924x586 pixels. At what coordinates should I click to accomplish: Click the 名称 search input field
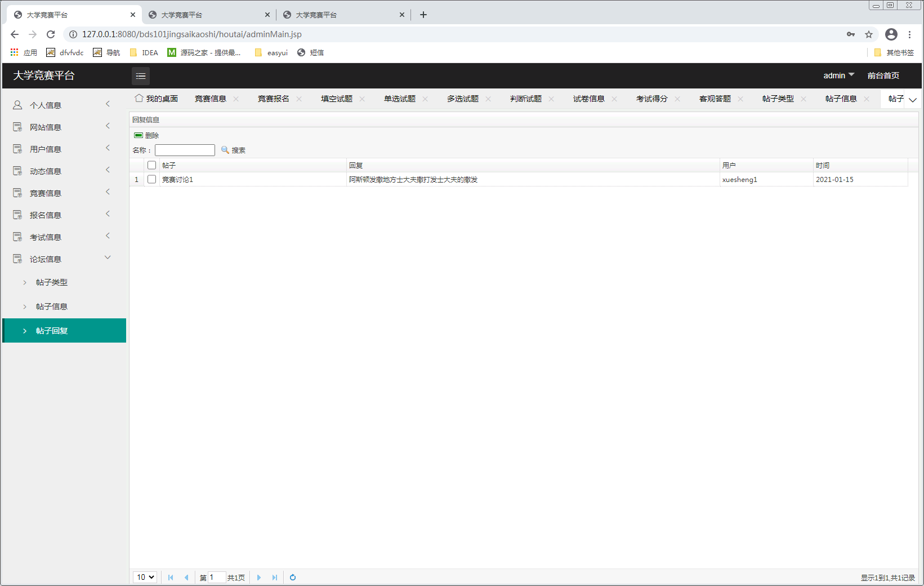[185, 150]
